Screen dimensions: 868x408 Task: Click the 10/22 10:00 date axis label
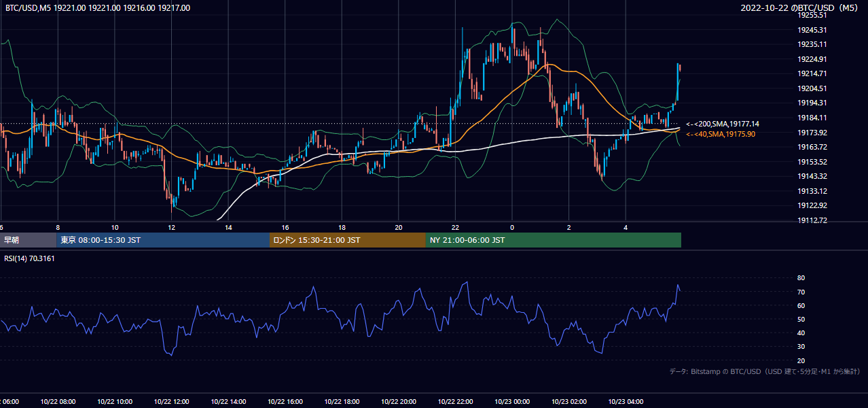(114, 402)
